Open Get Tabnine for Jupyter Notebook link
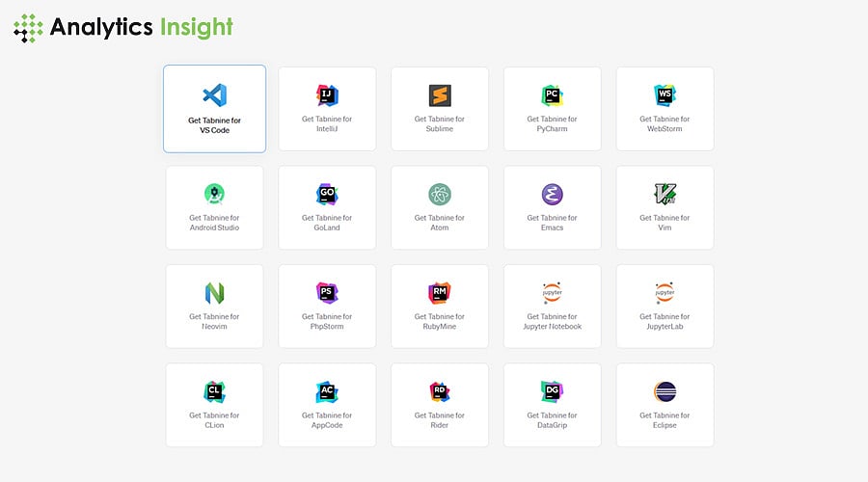 tap(552, 321)
